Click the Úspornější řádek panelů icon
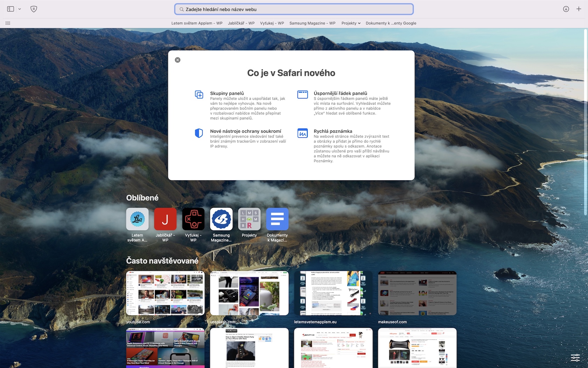This screenshot has height=368, width=588. [x=302, y=94]
